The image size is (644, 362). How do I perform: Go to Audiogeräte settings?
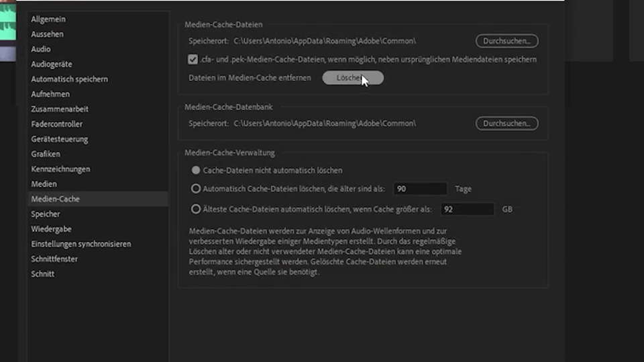click(x=52, y=64)
